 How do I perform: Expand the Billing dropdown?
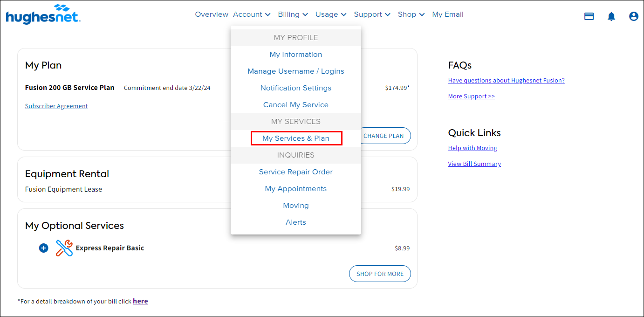coord(293,14)
